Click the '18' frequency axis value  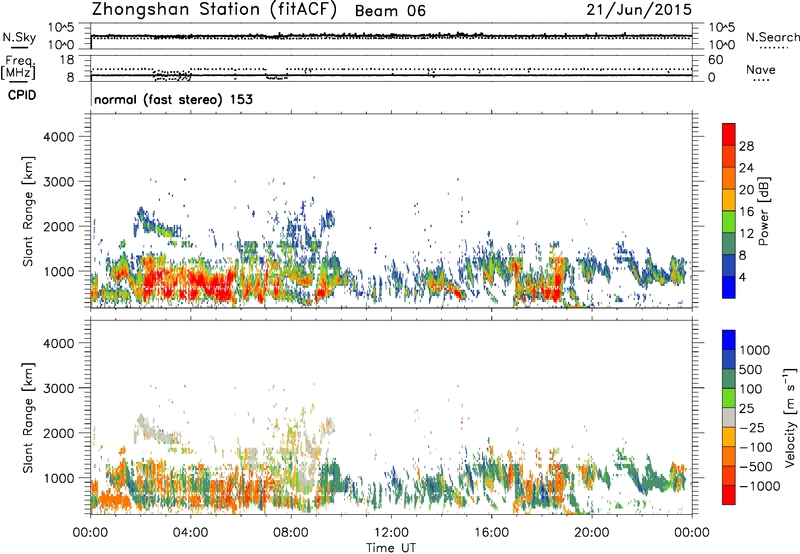67,60
